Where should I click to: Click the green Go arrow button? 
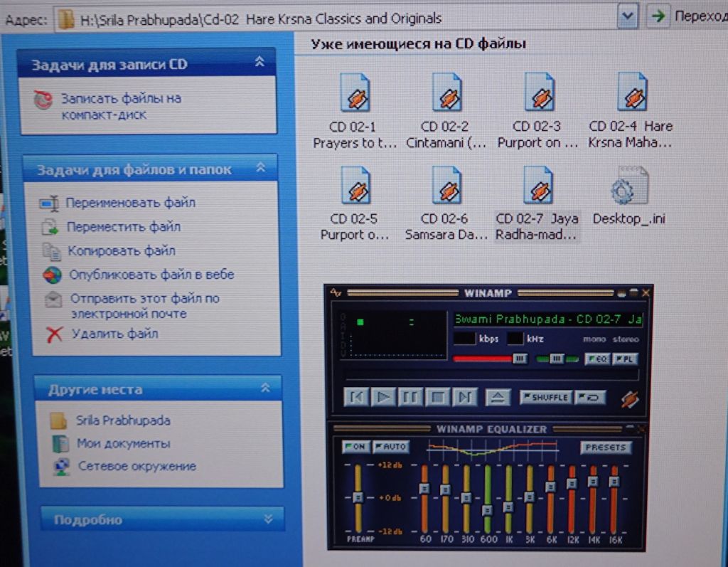658,16
